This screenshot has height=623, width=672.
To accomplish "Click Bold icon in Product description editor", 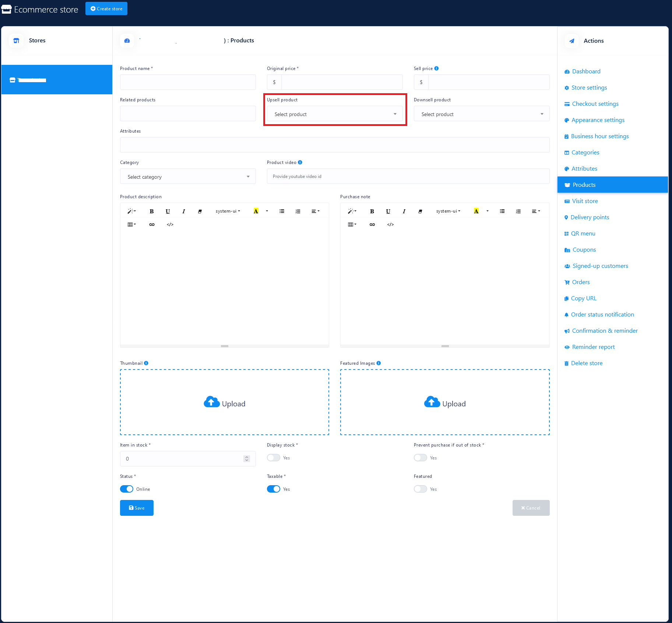I will pos(151,211).
